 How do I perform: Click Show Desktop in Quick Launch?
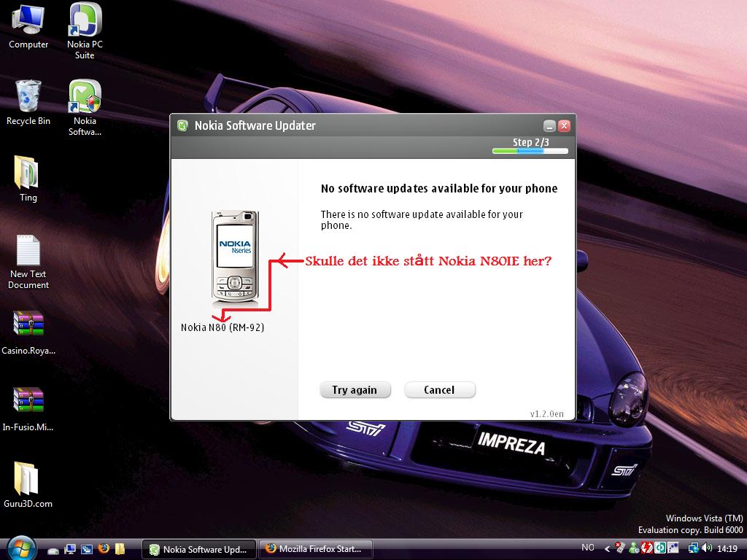(x=70, y=550)
